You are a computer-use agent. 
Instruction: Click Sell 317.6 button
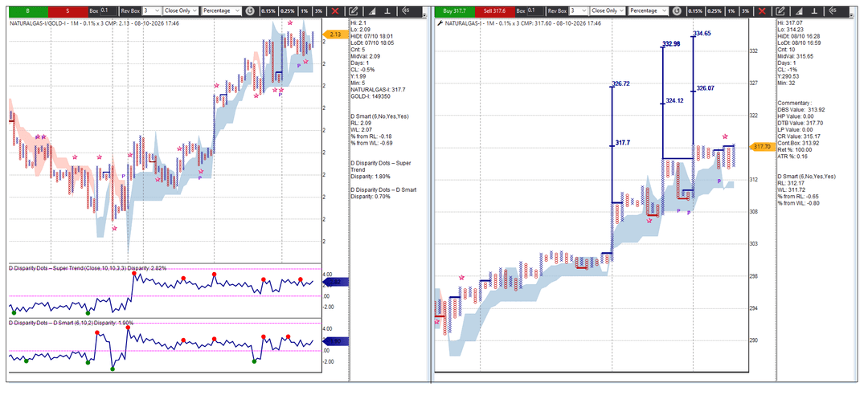pos(495,10)
